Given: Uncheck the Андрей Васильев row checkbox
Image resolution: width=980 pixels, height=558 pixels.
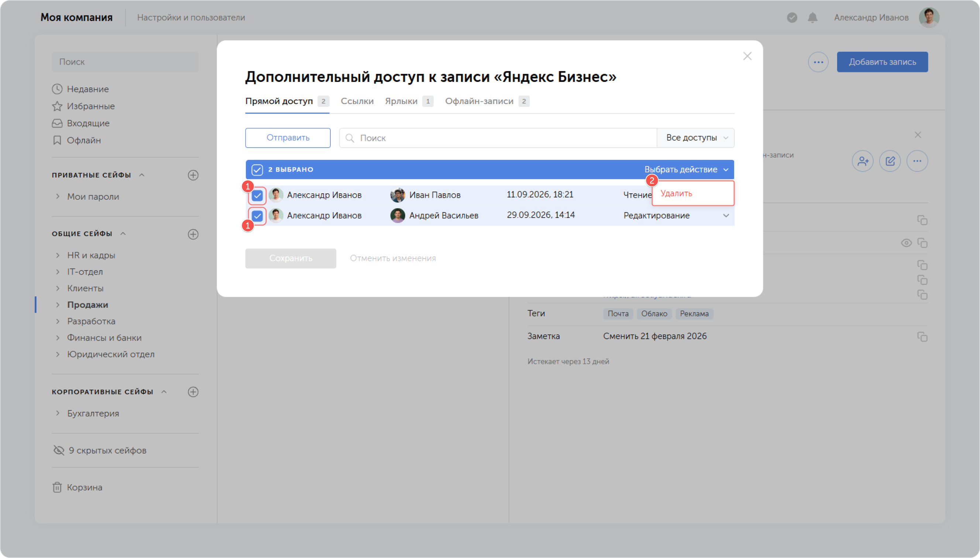Looking at the screenshot, I should 257,216.
